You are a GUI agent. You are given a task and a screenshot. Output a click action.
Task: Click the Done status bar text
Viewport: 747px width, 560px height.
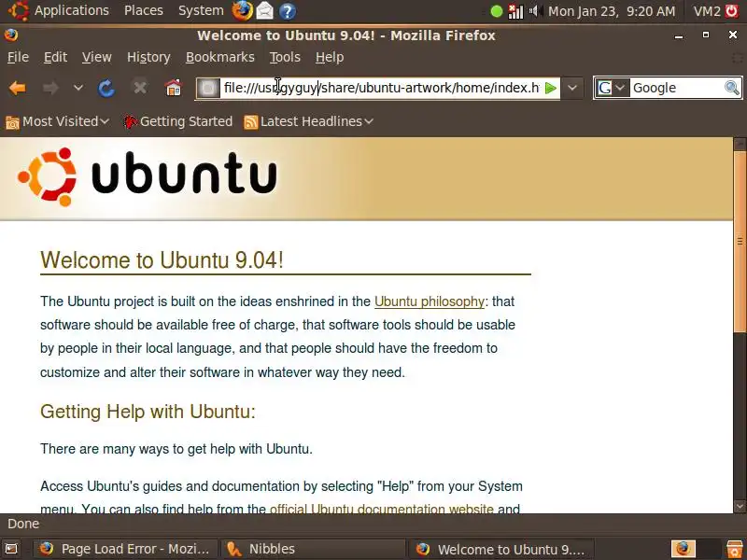click(x=23, y=524)
